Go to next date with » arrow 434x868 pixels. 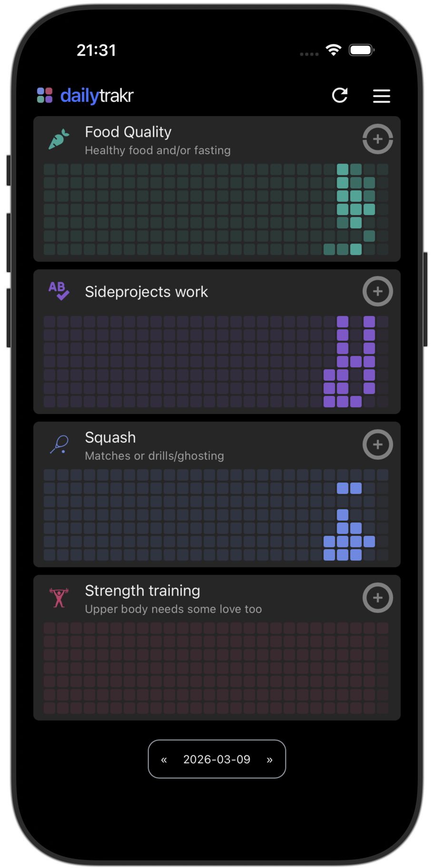click(x=269, y=759)
